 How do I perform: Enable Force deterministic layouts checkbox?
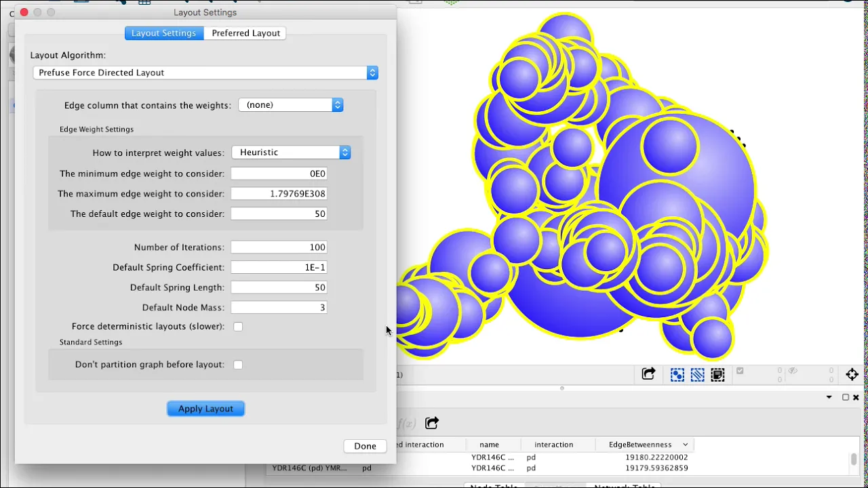point(238,327)
